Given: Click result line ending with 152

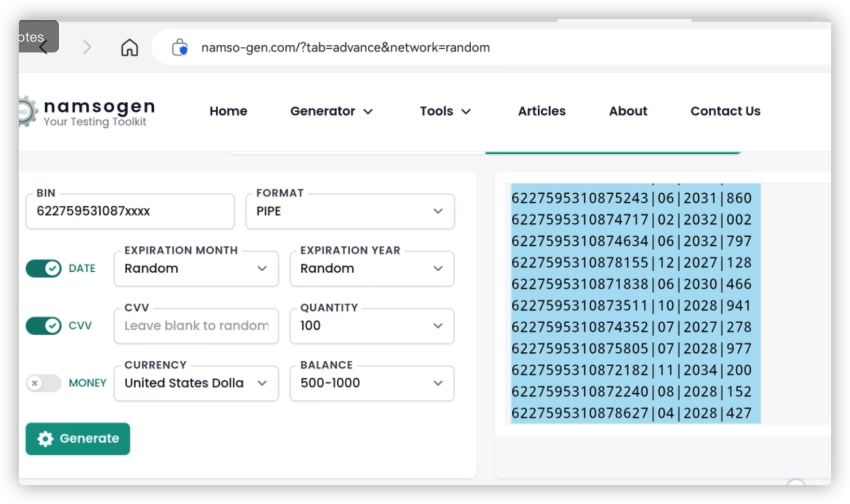Looking at the screenshot, I should tap(631, 391).
